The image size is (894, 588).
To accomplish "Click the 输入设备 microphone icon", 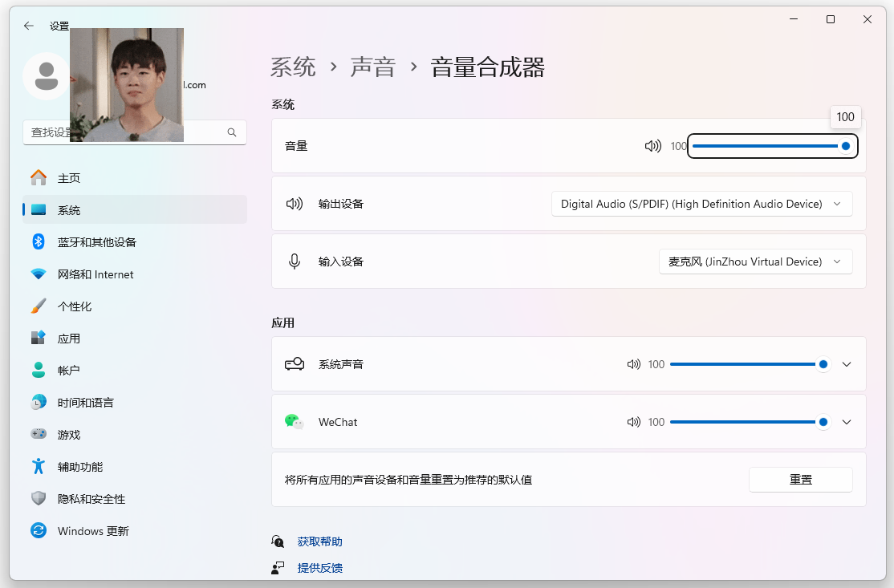I will point(295,262).
